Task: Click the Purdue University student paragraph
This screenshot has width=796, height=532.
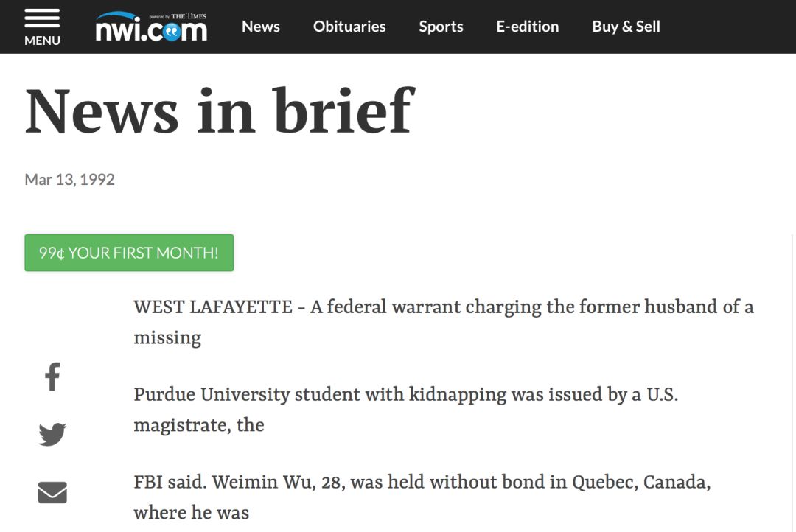Action: click(x=406, y=410)
